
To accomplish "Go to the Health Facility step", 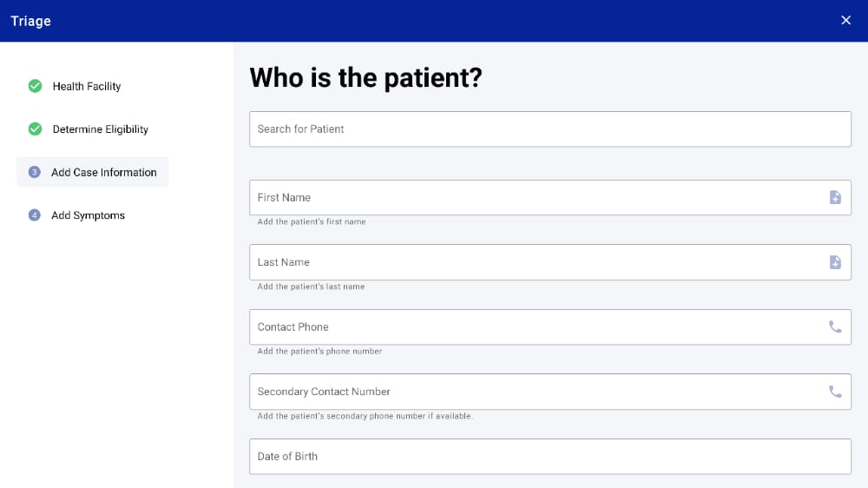I will [x=87, y=86].
